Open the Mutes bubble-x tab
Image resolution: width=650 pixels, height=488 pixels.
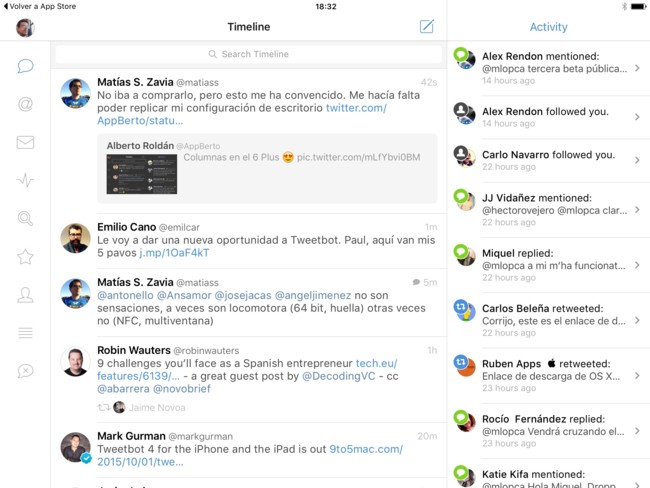coord(25,371)
